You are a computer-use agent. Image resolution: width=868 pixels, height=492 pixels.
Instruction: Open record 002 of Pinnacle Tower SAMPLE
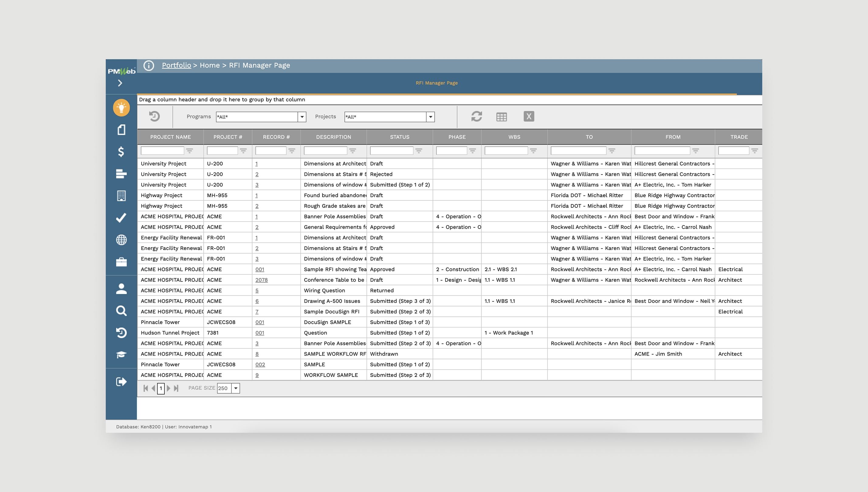[260, 365]
